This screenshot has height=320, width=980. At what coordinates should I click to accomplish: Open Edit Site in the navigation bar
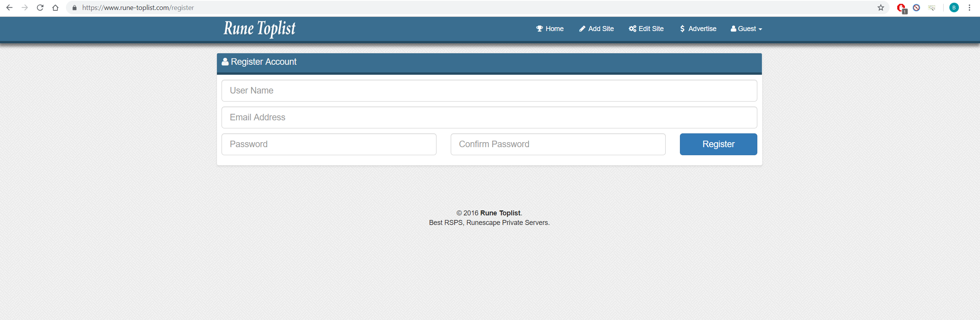tap(646, 29)
